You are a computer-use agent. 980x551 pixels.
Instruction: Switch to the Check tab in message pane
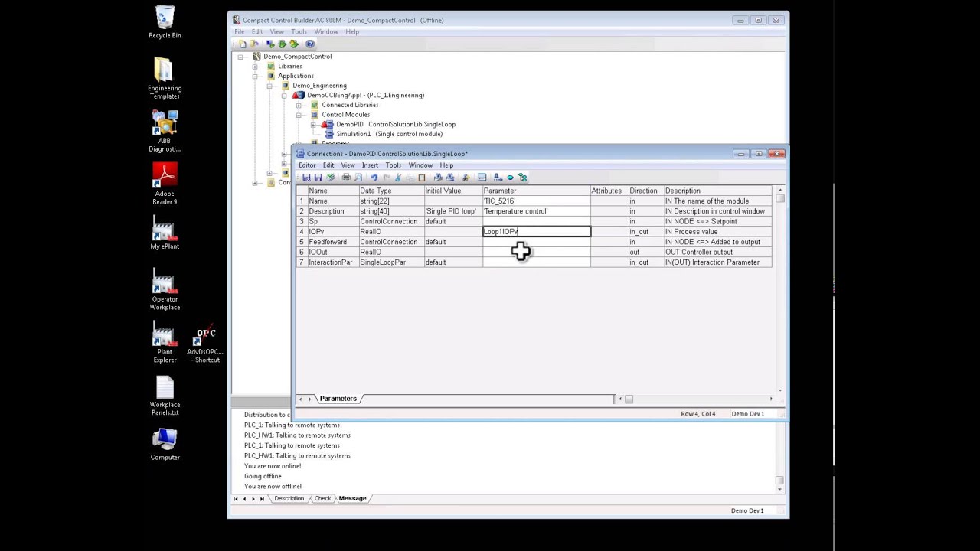point(322,499)
